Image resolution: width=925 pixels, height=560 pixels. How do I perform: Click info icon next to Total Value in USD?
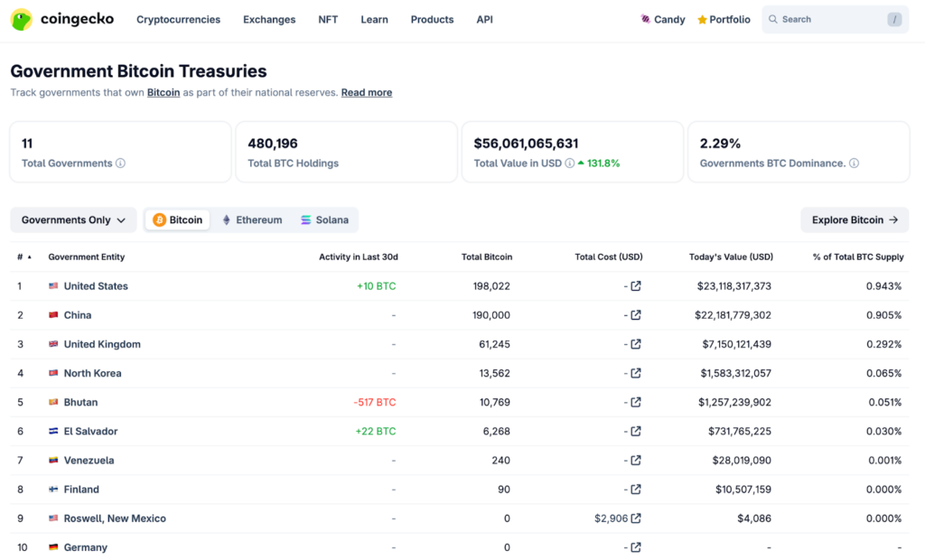pyautogui.click(x=570, y=163)
